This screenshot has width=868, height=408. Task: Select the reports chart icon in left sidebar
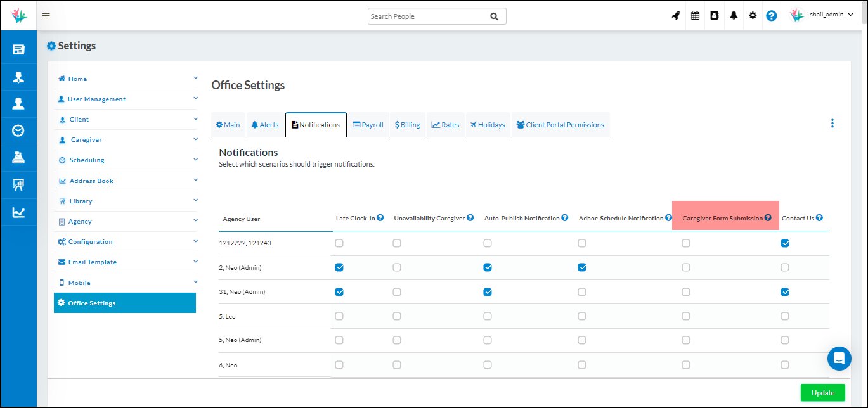[18, 212]
